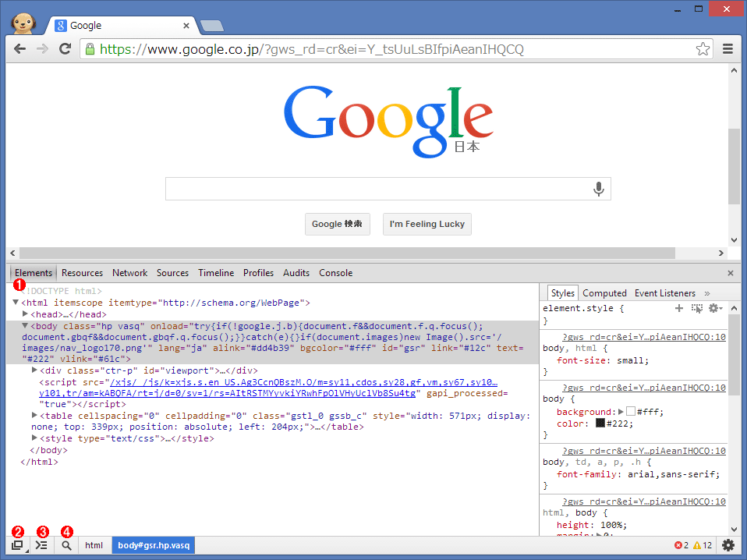The height and width of the screenshot is (560, 747).
Task: Click the Google tab favicon
Action: (61, 25)
